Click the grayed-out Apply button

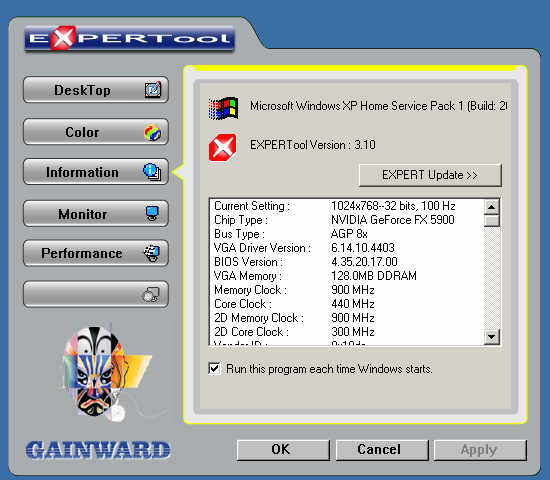pyautogui.click(x=480, y=450)
